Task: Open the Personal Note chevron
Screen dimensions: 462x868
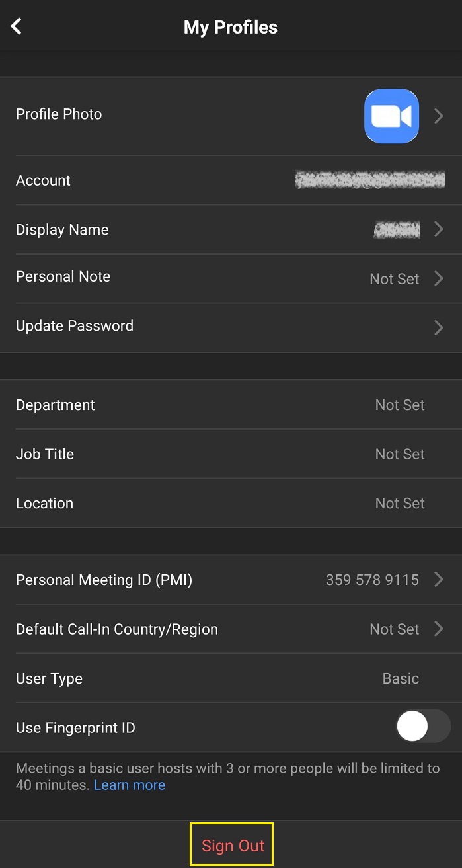Action: click(439, 278)
